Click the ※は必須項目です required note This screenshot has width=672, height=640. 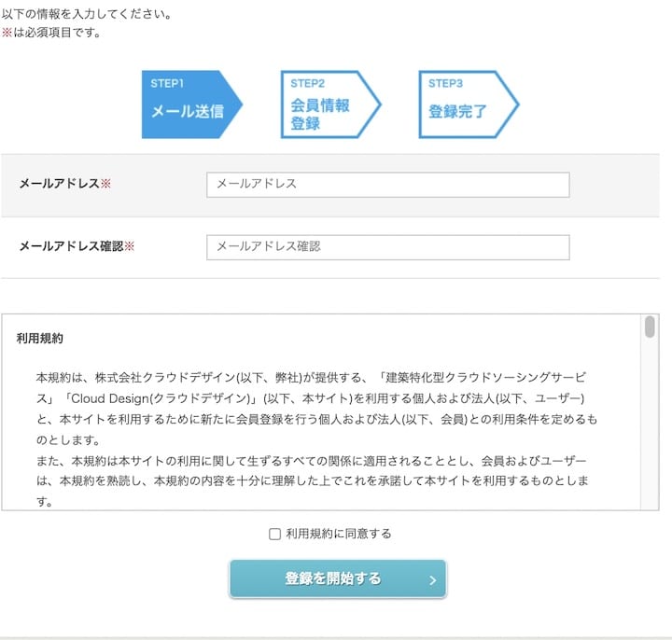[51, 34]
